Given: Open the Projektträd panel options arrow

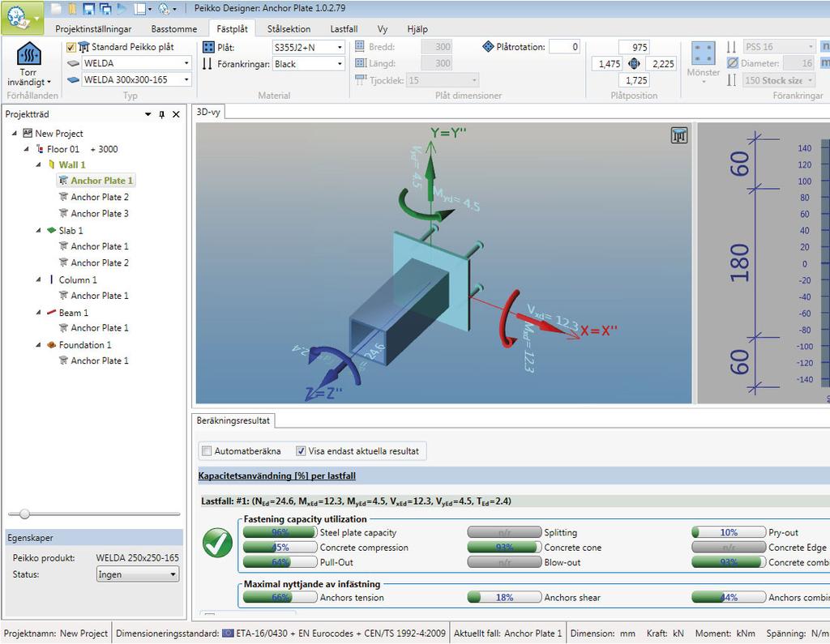Looking at the screenshot, I should click(148, 114).
